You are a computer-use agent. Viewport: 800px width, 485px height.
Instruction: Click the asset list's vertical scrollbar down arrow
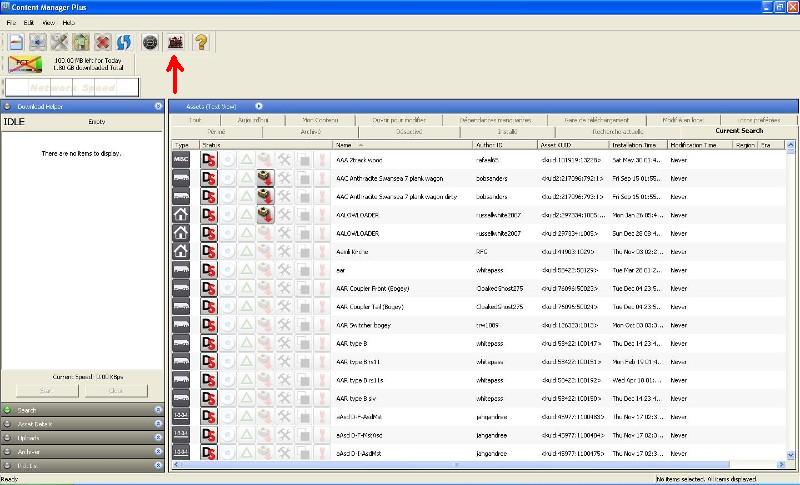click(x=791, y=455)
